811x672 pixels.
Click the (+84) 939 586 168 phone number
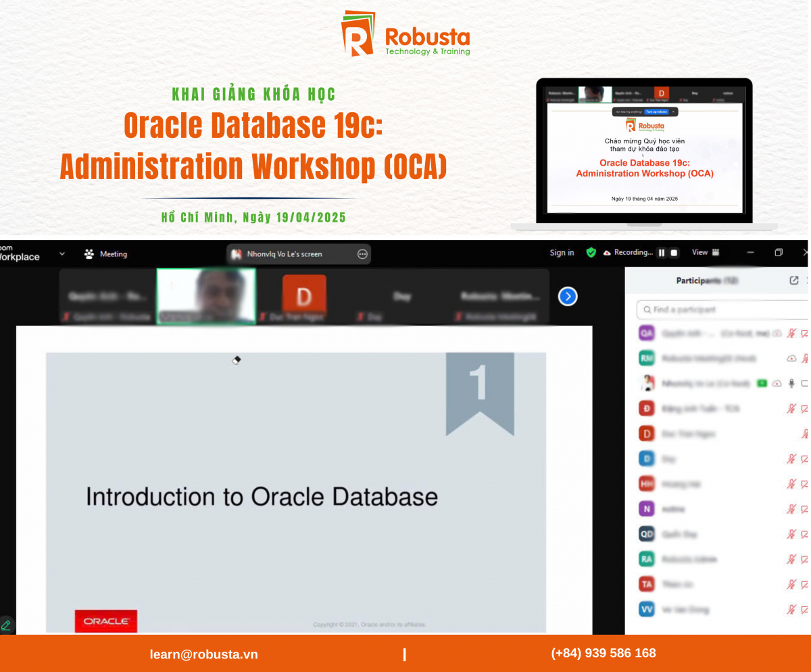pyautogui.click(x=604, y=653)
